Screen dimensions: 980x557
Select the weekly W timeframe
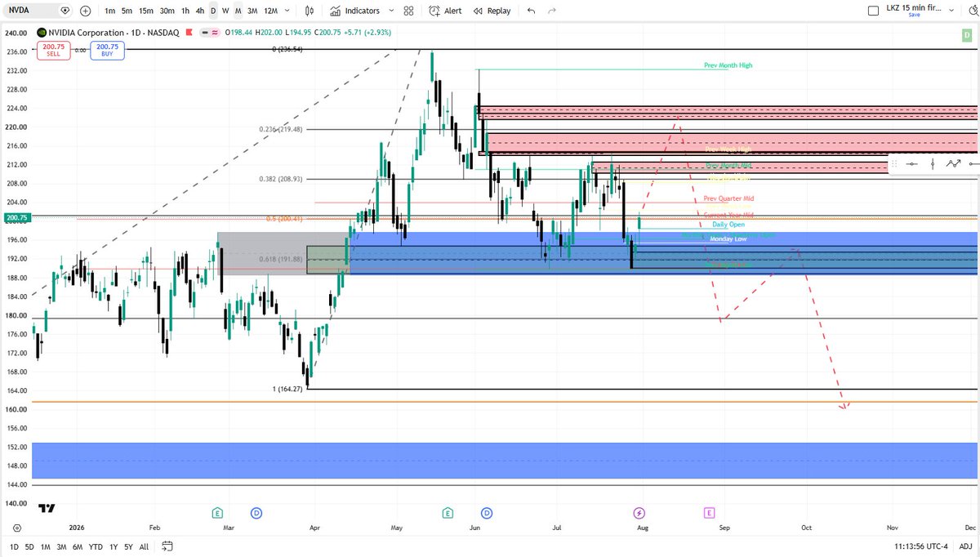(x=226, y=11)
